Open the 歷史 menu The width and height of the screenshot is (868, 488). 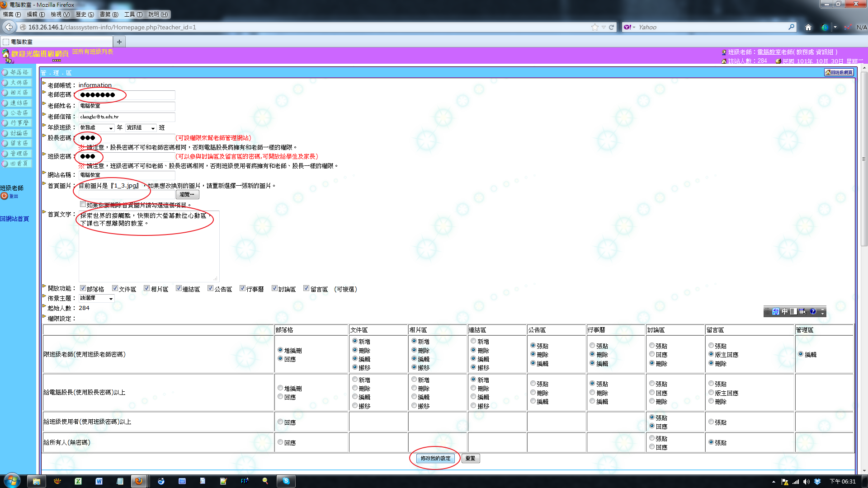[85, 14]
